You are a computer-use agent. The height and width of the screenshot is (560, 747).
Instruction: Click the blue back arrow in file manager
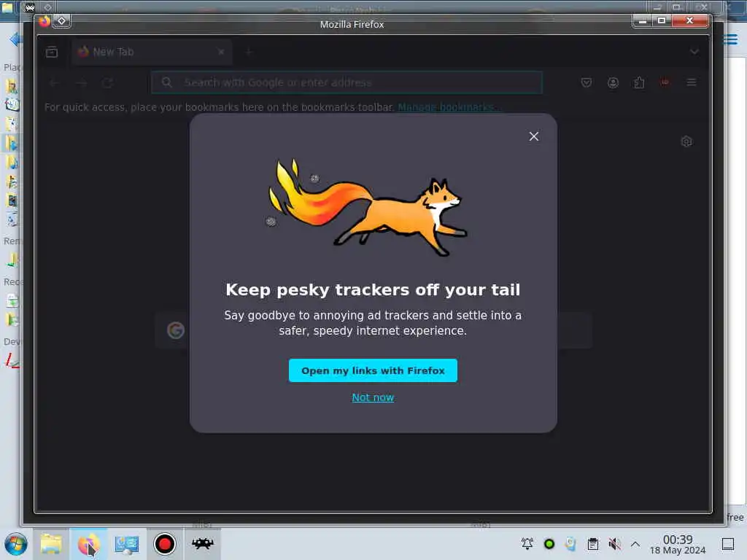pyautogui.click(x=16, y=39)
